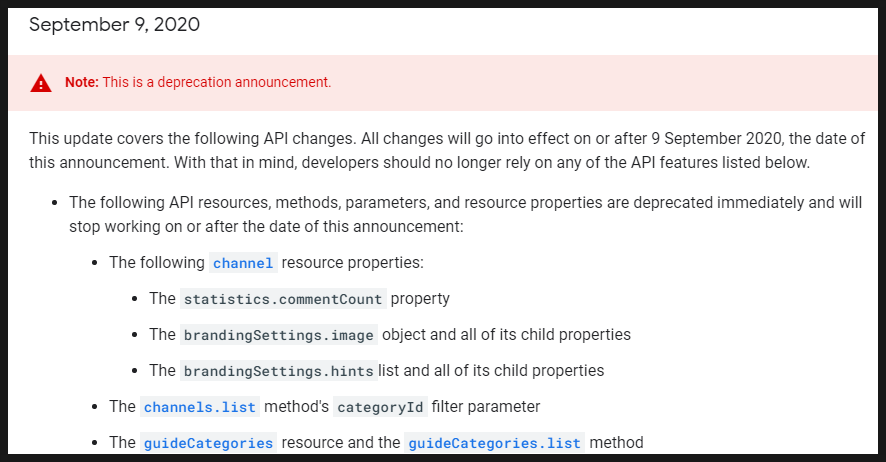Click the September 9, 2020 heading

point(114,25)
